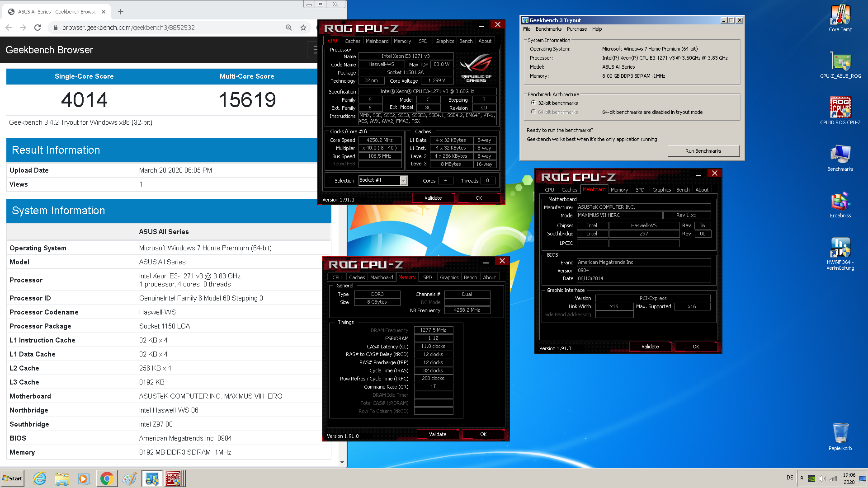Click OK in Memory CPU-Z window
This screenshot has height=488, width=868.
[x=483, y=434]
